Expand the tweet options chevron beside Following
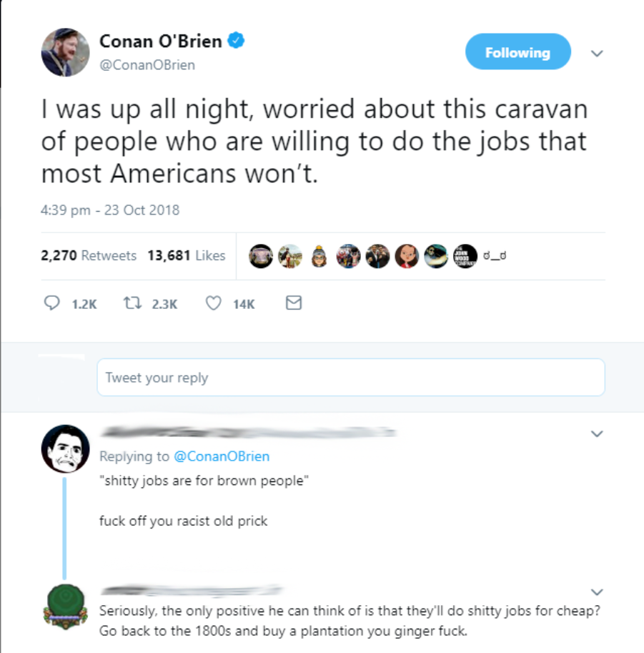644x653 pixels. pyautogui.click(x=597, y=53)
